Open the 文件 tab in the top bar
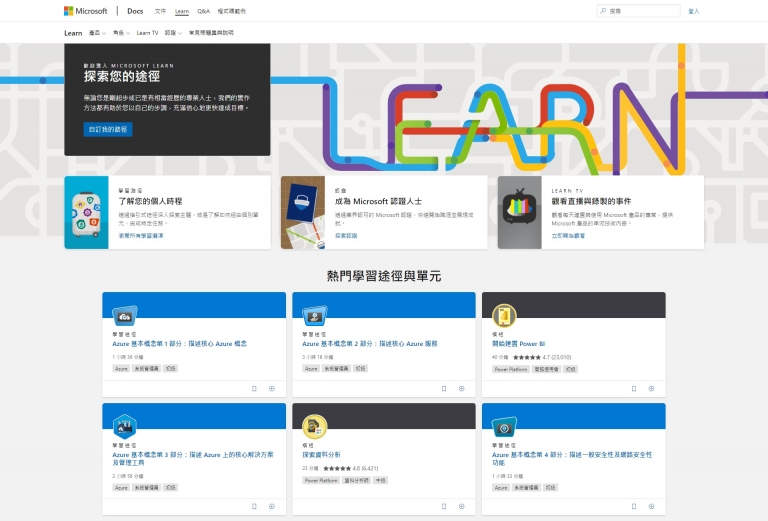Viewport: 768px width, 521px height. 160,11
